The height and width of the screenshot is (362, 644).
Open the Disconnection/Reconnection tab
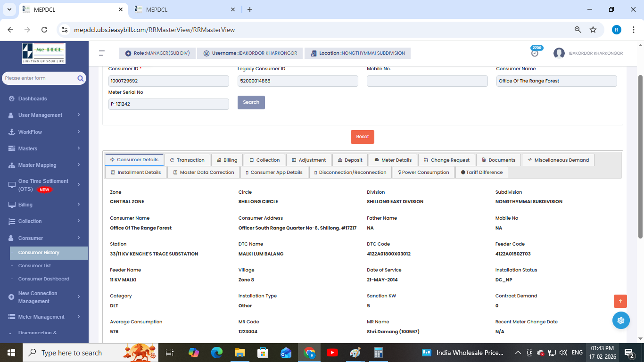(x=349, y=173)
